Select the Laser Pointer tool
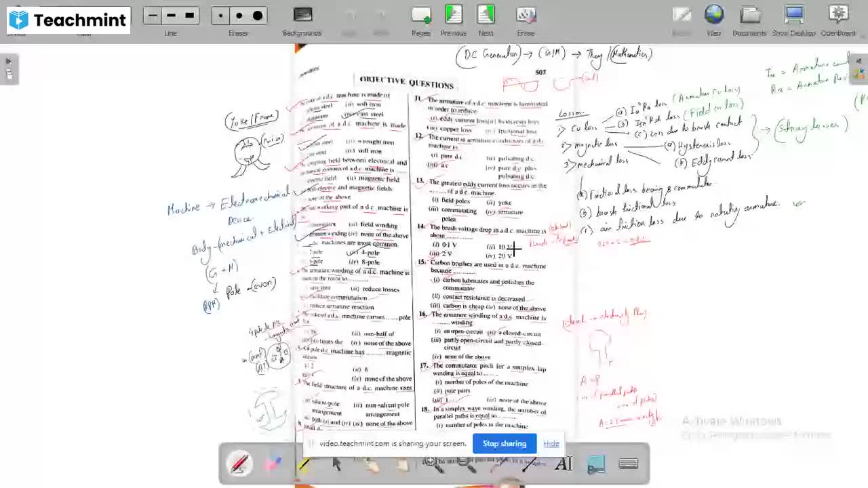This screenshot has height=488, width=868. coord(498,464)
